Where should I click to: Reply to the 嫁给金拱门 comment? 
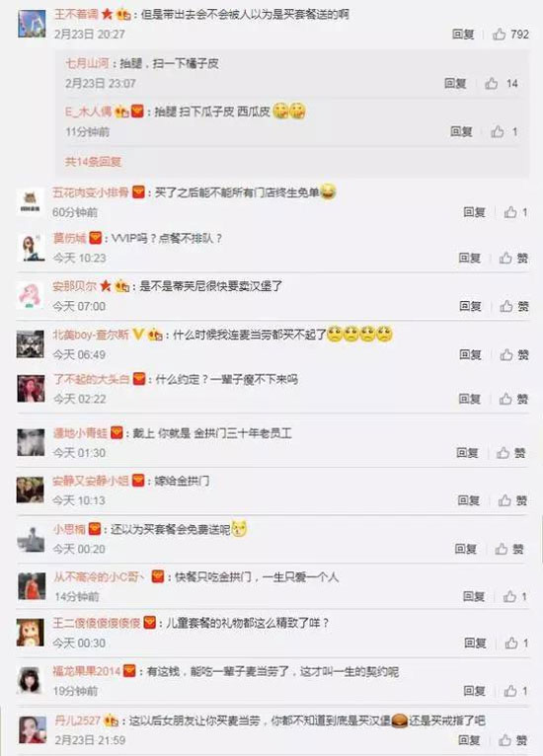tap(469, 500)
